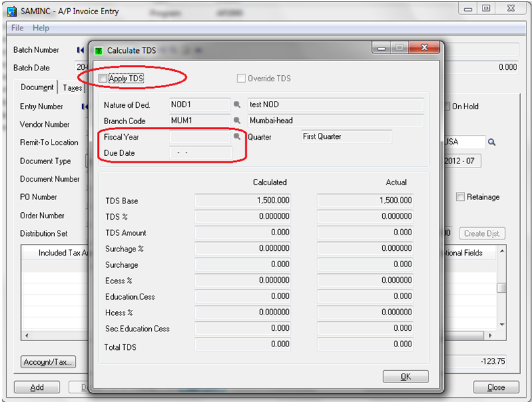Enable the Apply TDS checkbox
The width and height of the screenshot is (532, 402).
[x=103, y=79]
